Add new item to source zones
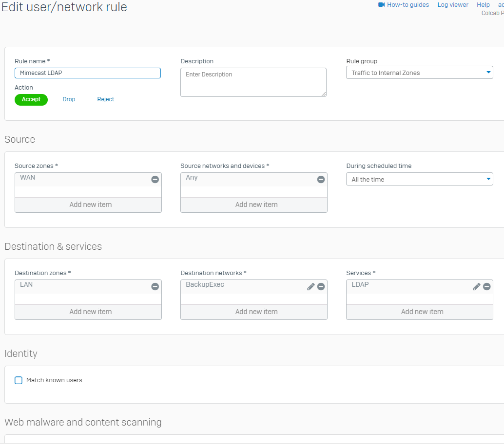This screenshot has height=446, width=504. click(x=90, y=204)
